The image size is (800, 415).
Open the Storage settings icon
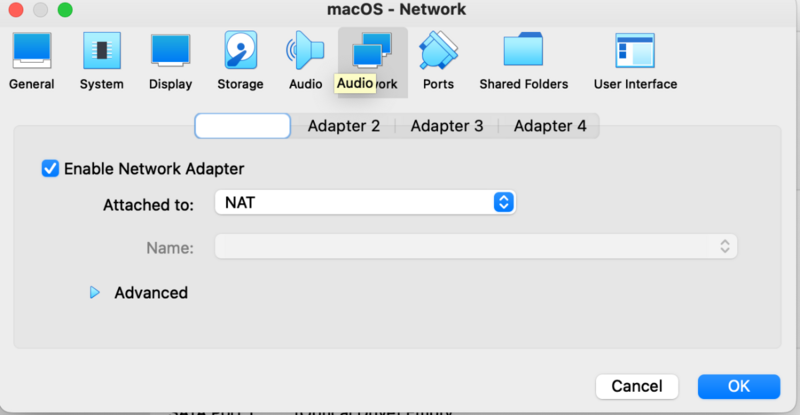click(240, 50)
